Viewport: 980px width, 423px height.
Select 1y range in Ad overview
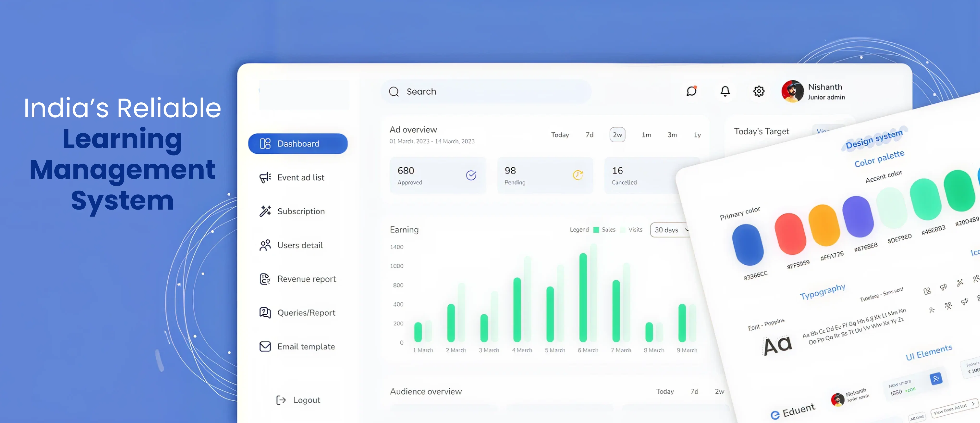[x=697, y=135]
